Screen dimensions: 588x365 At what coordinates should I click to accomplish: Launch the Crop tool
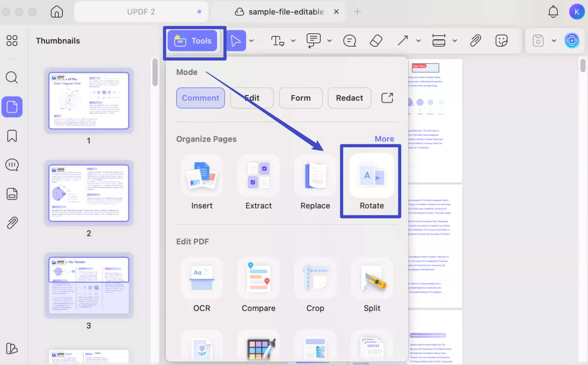click(315, 285)
